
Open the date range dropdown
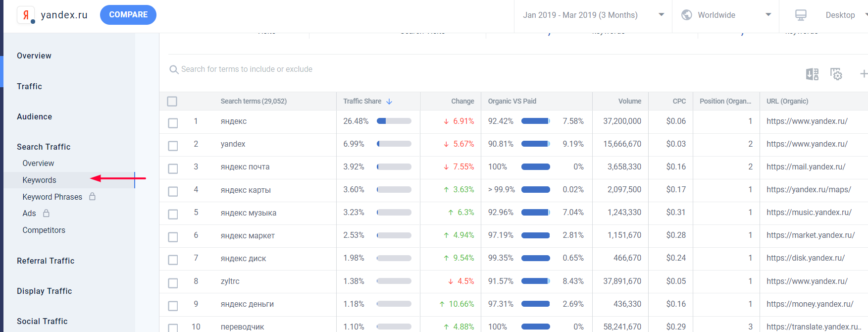[593, 15]
